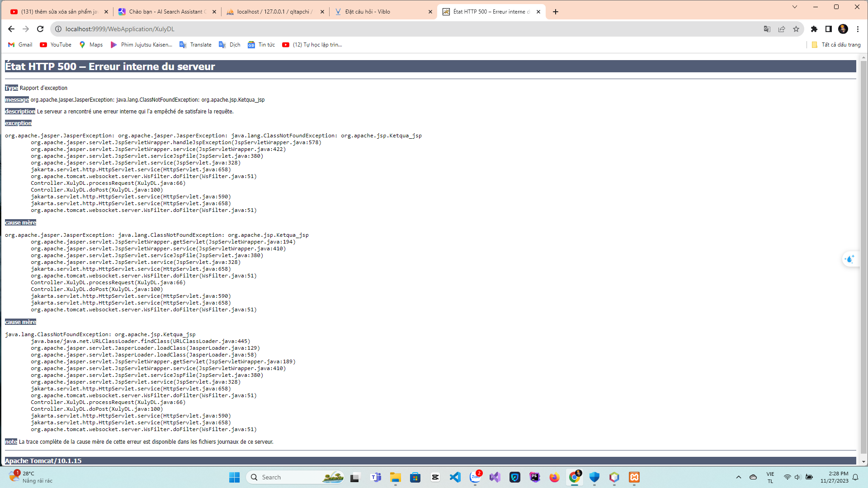Image resolution: width=868 pixels, height=488 pixels.
Task: Go back using the browser back arrow
Action: pyautogui.click(x=11, y=28)
